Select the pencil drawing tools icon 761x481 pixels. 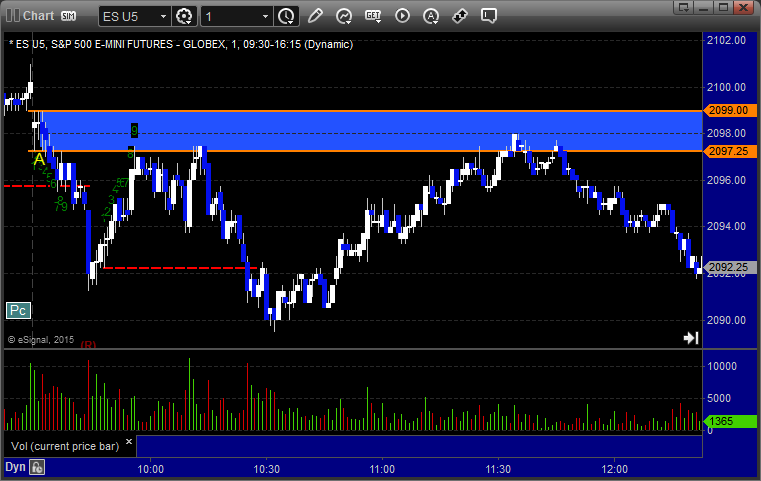(315, 16)
